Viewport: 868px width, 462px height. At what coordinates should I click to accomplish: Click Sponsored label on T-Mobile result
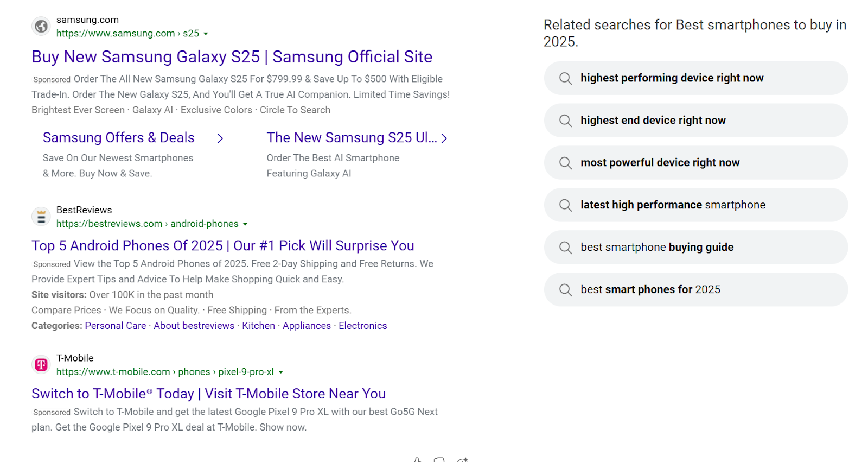[x=52, y=413]
